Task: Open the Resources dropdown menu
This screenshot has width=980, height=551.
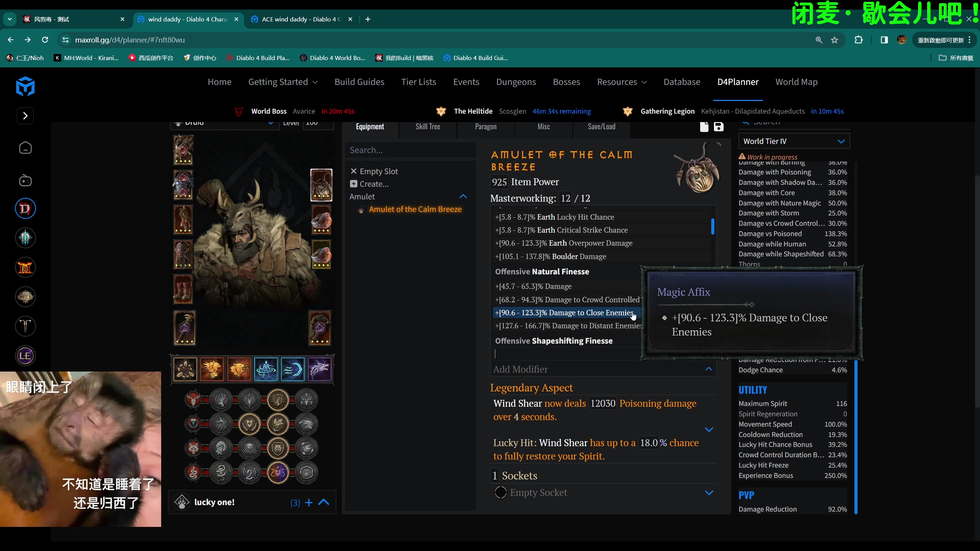Action: (x=622, y=82)
